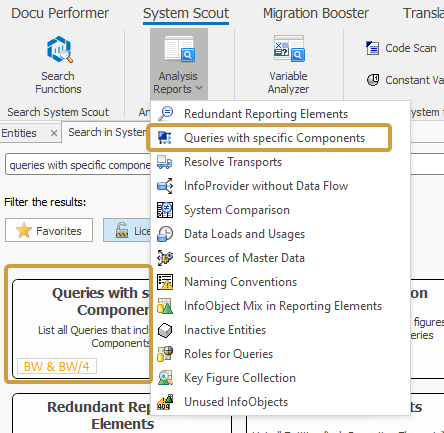The image size is (444, 433).
Task: Expand the Analysis Reports dropdown arrow
Action: 199,88
